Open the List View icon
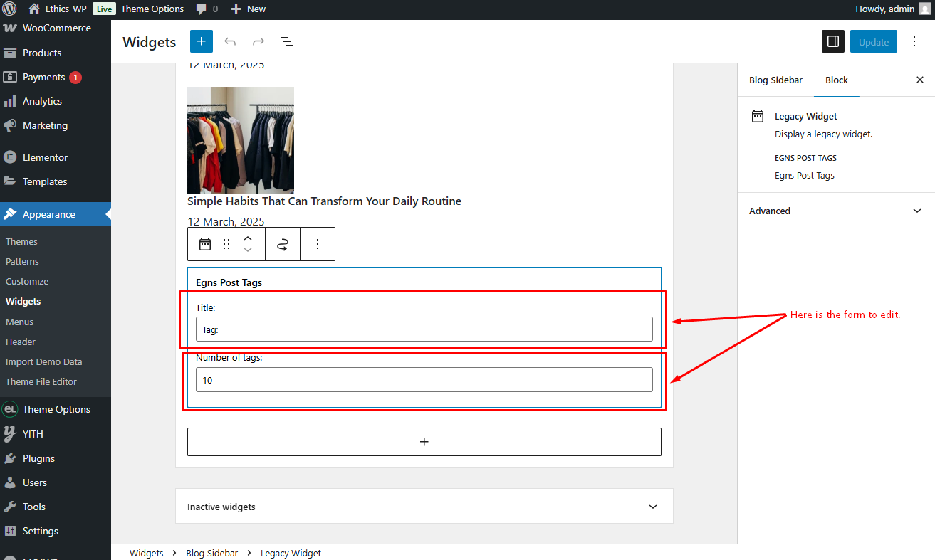935x560 pixels. coord(287,41)
